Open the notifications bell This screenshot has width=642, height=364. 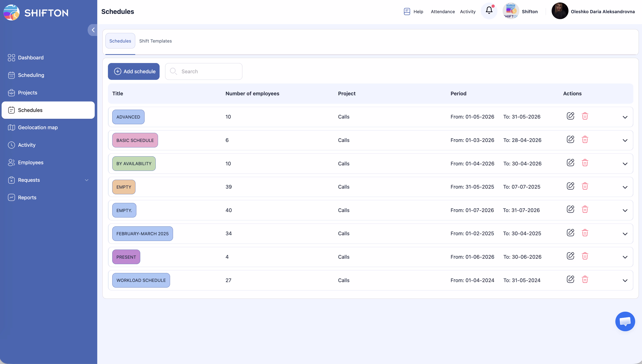point(489,10)
